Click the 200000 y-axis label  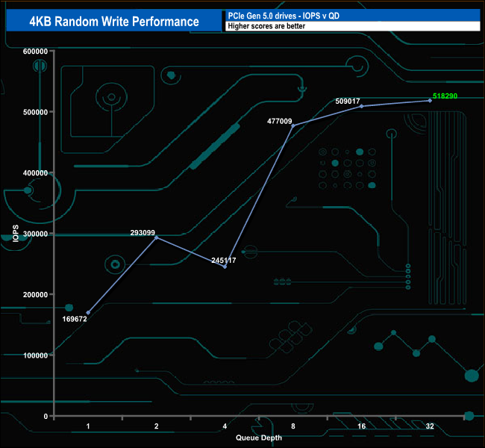[x=35, y=295]
